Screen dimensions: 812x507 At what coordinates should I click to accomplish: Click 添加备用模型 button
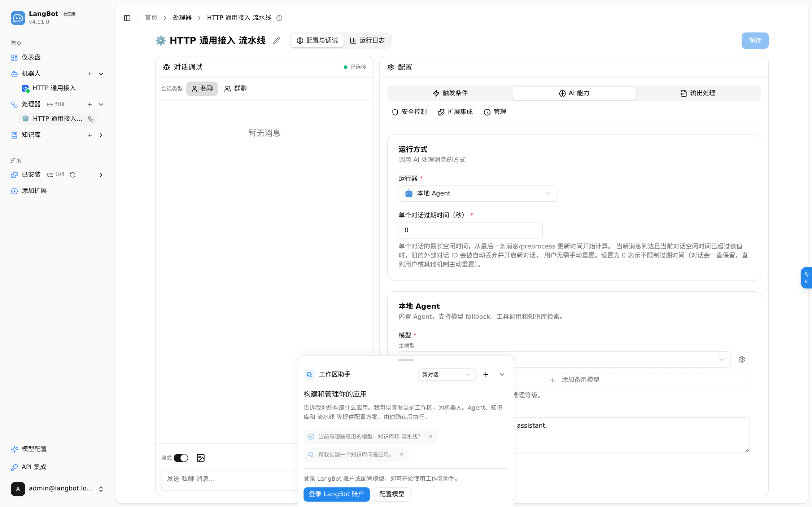pyautogui.click(x=575, y=380)
